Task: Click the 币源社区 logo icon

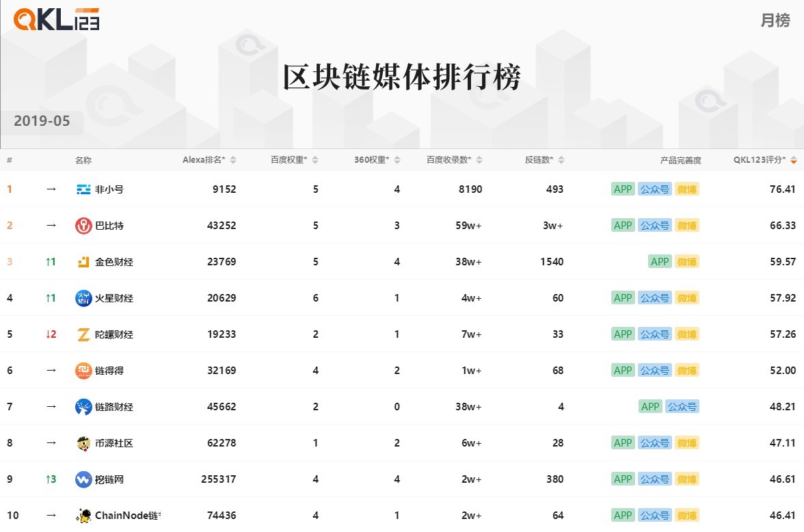Action: click(x=83, y=443)
